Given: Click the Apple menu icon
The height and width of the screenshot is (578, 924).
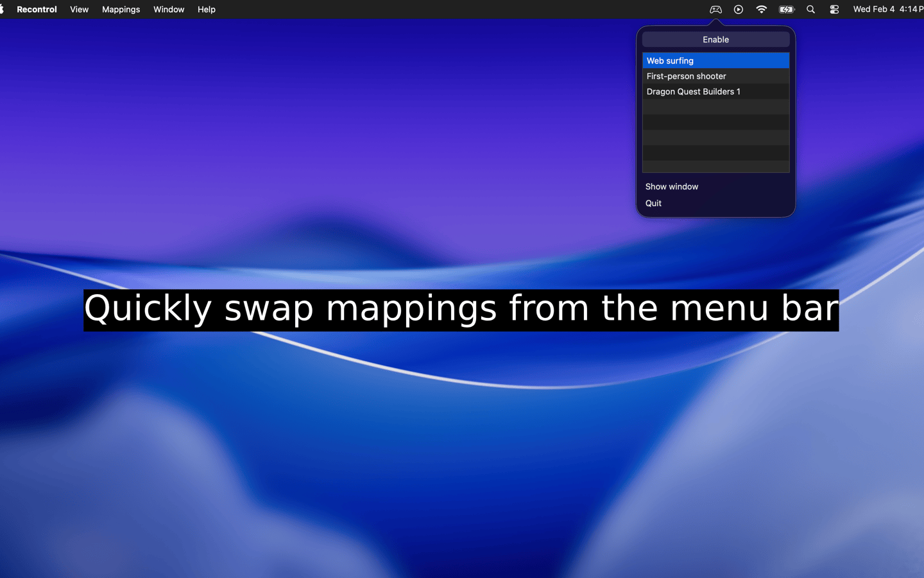Looking at the screenshot, I should (6, 9).
